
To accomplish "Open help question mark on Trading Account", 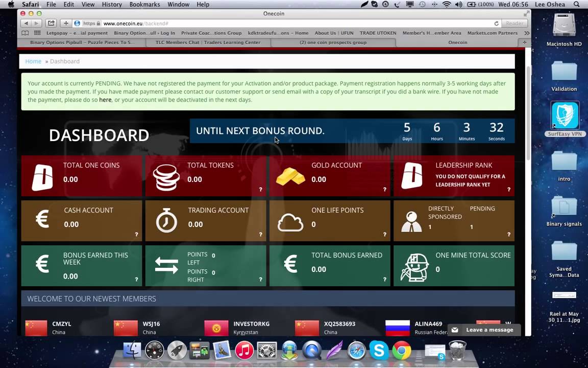I will click(x=261, y=234).
